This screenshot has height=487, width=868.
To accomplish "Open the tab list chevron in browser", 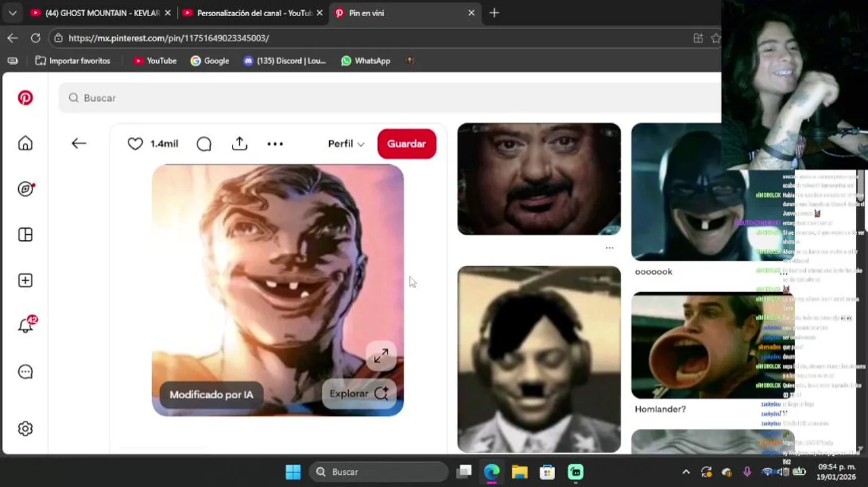I will 12,13.
